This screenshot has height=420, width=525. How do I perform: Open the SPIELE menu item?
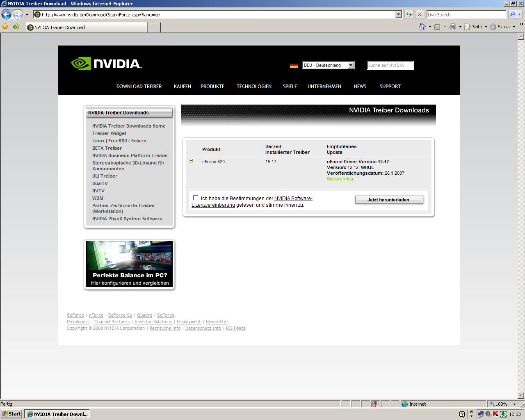(x=290, y=87)
